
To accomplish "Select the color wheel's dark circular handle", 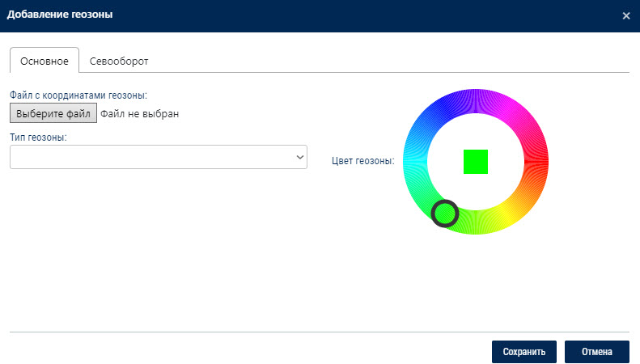I will pos(445,214).
